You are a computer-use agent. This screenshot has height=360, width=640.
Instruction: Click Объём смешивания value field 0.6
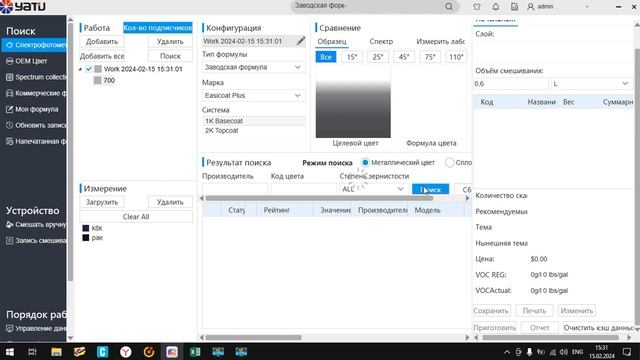pos(511,84)
